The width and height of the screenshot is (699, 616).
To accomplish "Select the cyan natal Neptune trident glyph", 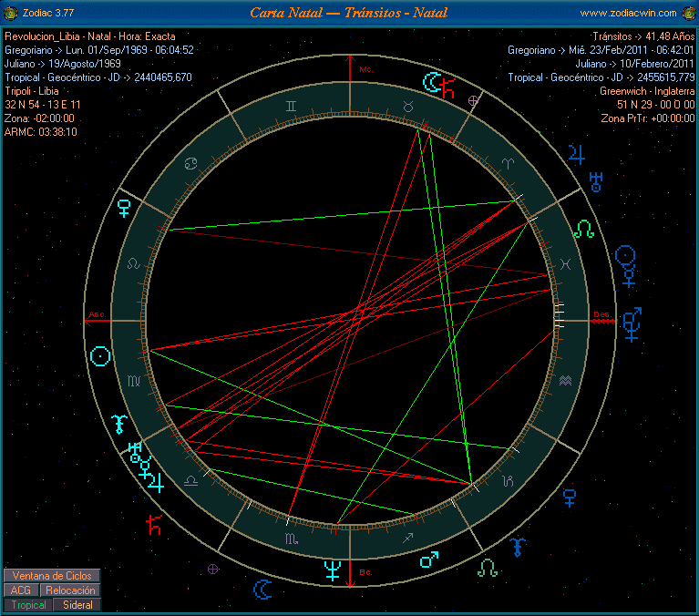I will (333, 571).
